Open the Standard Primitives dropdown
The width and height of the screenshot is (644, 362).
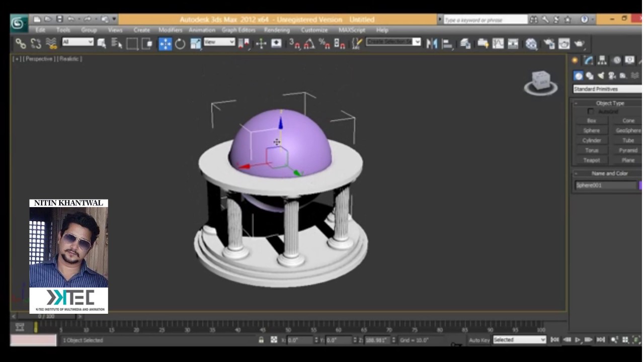coord(608,89)
